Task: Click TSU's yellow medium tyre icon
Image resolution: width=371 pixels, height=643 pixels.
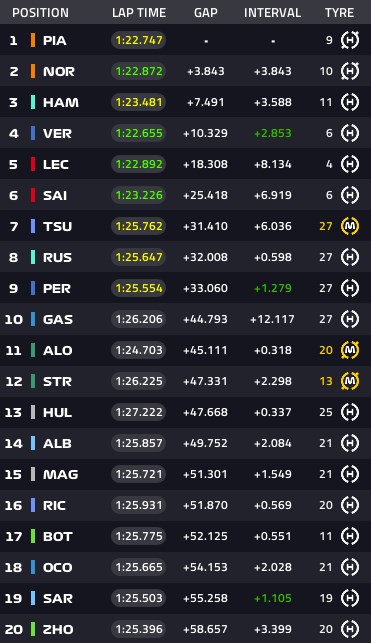Action: point(350,226)
